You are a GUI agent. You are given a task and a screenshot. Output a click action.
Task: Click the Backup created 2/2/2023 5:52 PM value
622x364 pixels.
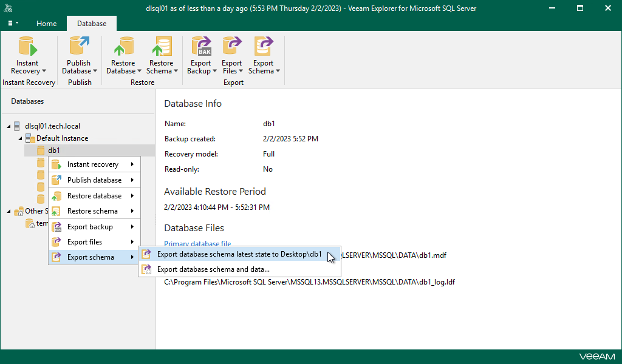290,139
